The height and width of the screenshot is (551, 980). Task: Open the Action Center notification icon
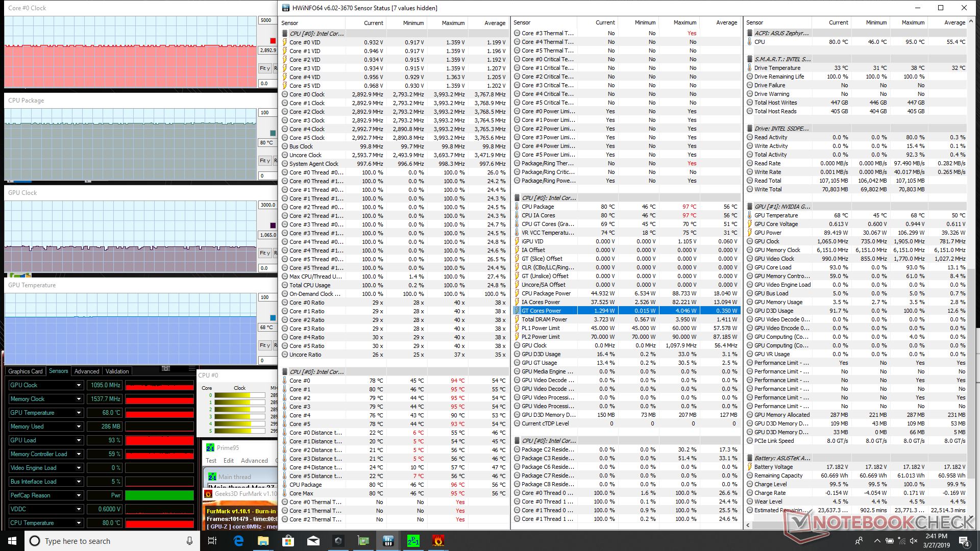point(964,541)
